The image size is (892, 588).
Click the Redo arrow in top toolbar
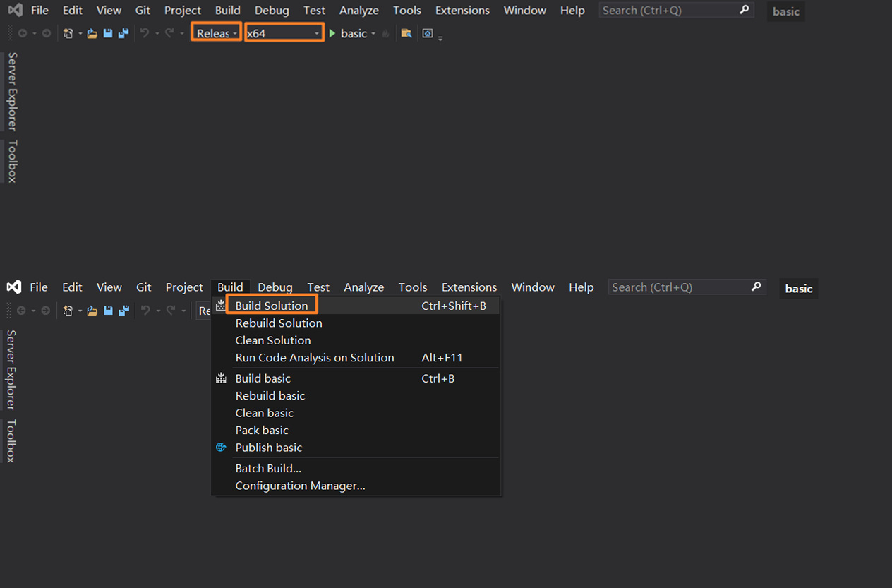coord(169,33)
